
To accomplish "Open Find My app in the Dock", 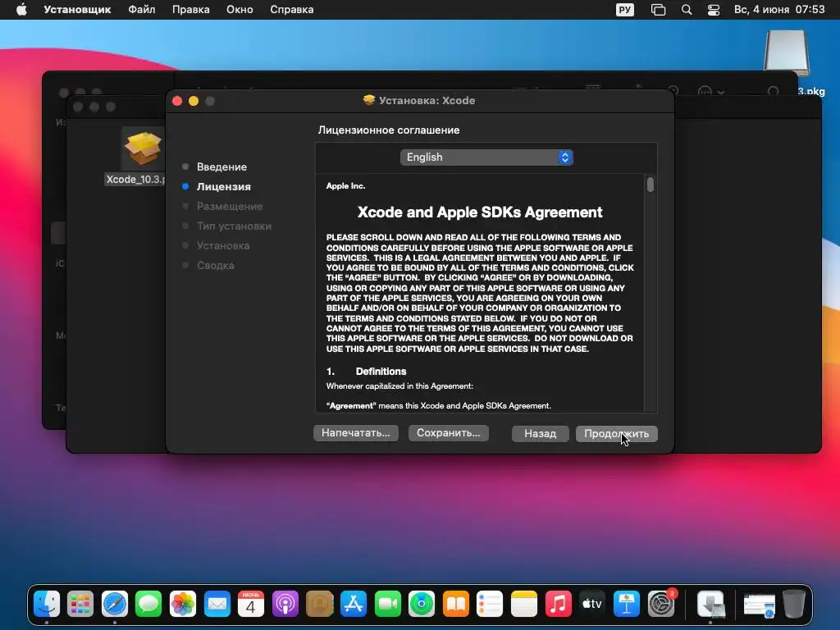I will (422, 604).
